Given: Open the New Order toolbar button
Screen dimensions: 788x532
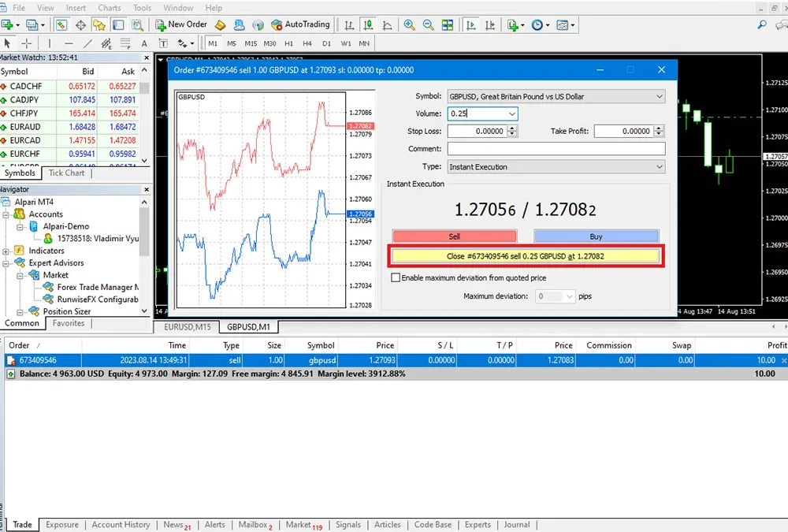Looking at the screenshot, I should [181, 24].
